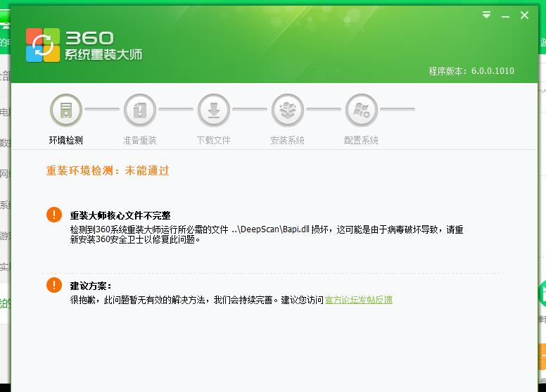Screen dimensions: 546x392
Task: Select the 配置系统 step icon
Action: (362, 110)
